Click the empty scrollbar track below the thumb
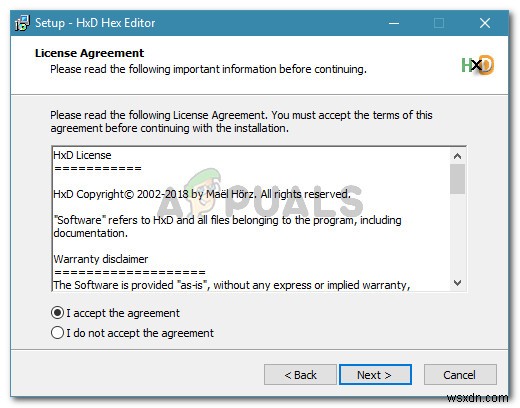This screenshot has width=520, height=408. coord(457,235)
